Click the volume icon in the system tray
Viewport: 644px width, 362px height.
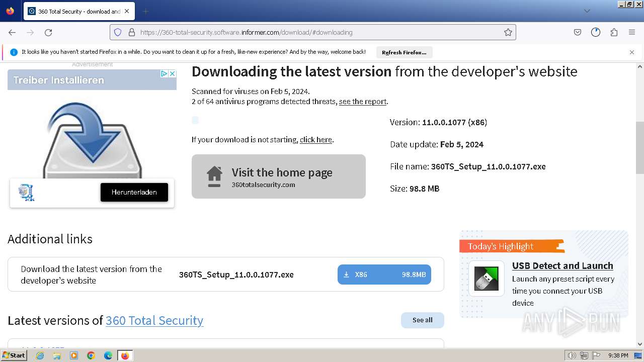[x=572, y=355]
